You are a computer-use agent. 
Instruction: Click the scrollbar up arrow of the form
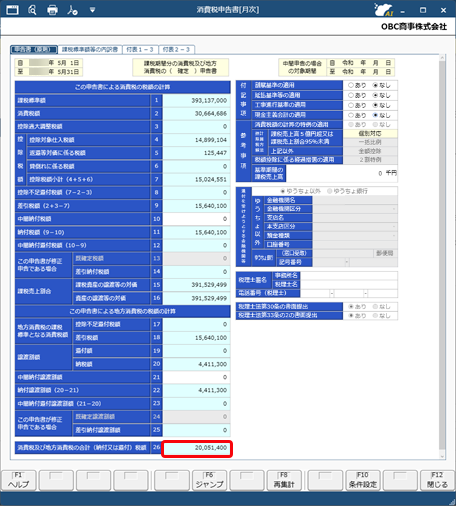point(442,58)
